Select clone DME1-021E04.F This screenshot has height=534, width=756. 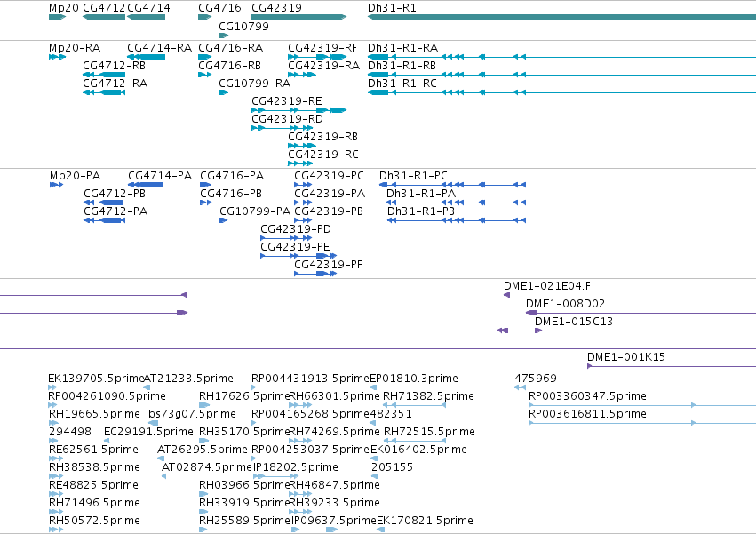pyautogui.click(x=547, y=286)
